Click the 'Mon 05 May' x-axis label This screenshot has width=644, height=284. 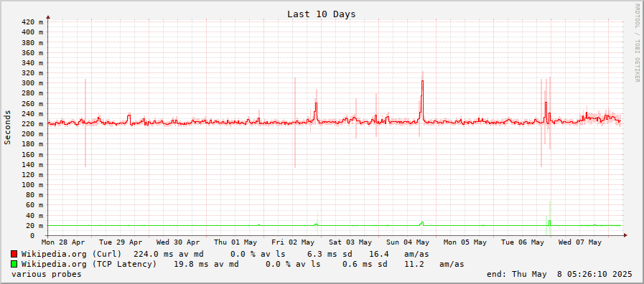(465, 242)
